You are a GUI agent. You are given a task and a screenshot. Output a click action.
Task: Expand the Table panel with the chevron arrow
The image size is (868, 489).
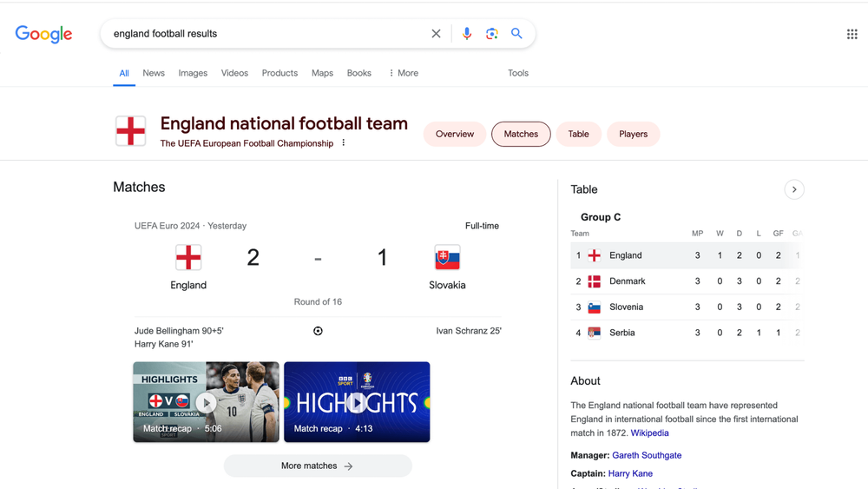pos(794,189)
